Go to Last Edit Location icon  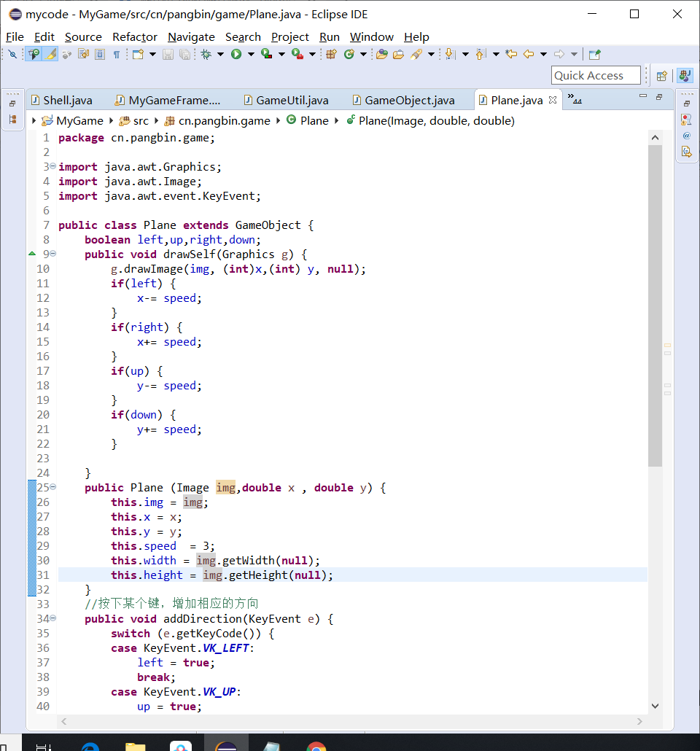[511, 54]
